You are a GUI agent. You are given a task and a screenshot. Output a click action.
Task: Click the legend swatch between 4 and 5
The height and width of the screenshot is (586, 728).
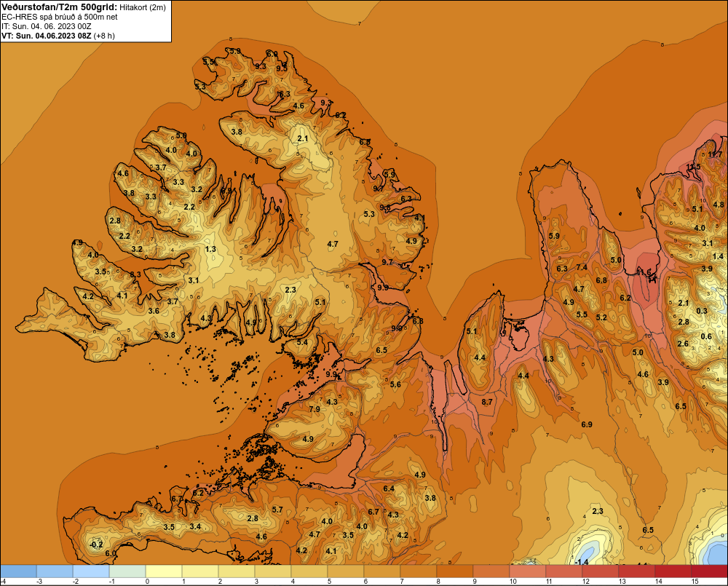click(x=309, y=571)
